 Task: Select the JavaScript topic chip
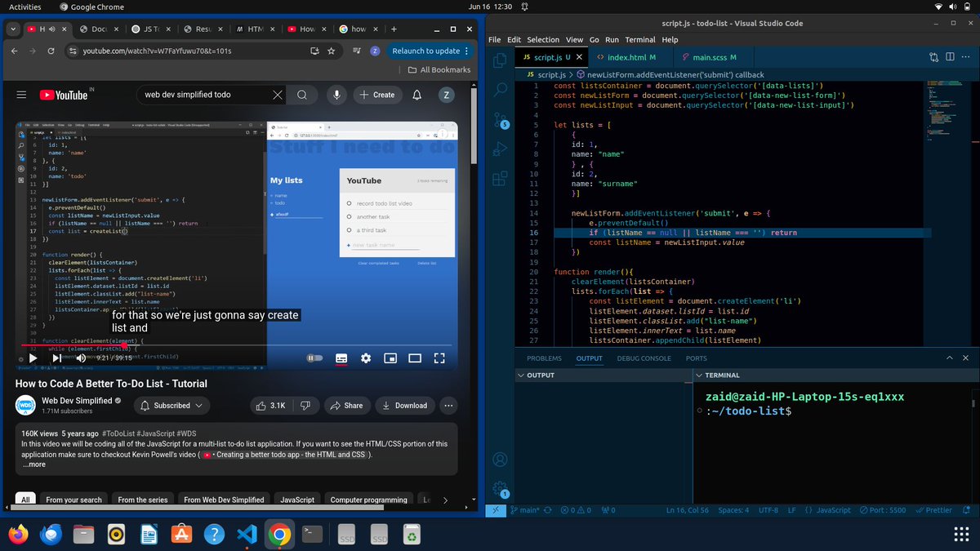[297, 500]
